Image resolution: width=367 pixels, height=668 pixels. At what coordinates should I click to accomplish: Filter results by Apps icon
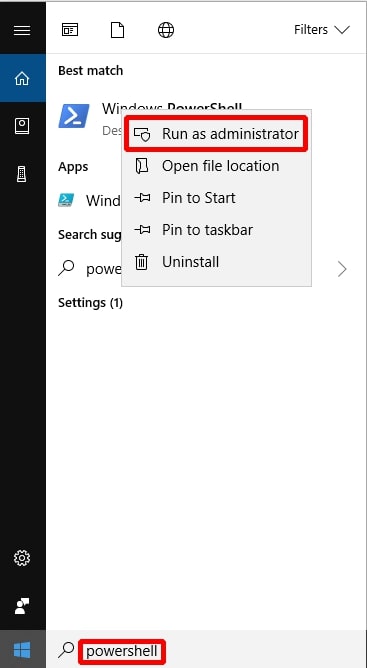coord(70,30)
